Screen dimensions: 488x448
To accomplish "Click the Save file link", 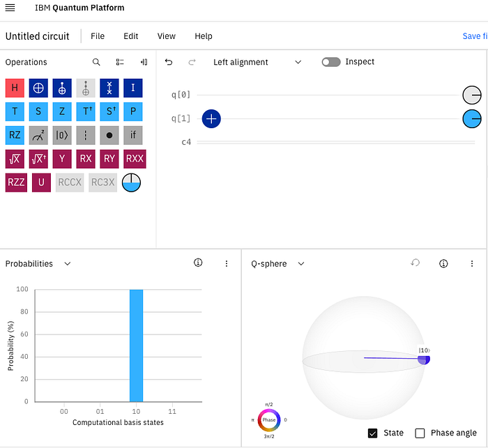I will pyautogui.click(x=475, y=36).
